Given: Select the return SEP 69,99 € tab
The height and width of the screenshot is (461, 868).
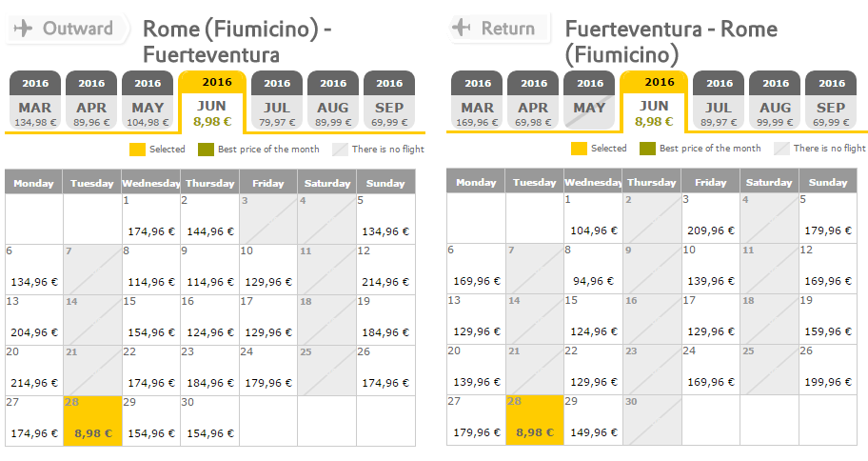Looking at the screenshot, I should [x=831, y=100].
